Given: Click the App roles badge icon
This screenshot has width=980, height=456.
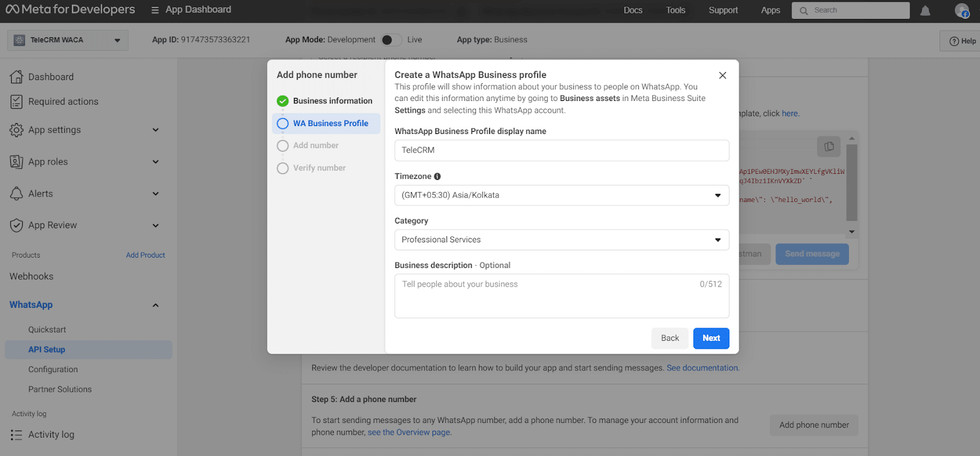Looking at the screenshot, I should coord(17,162).
